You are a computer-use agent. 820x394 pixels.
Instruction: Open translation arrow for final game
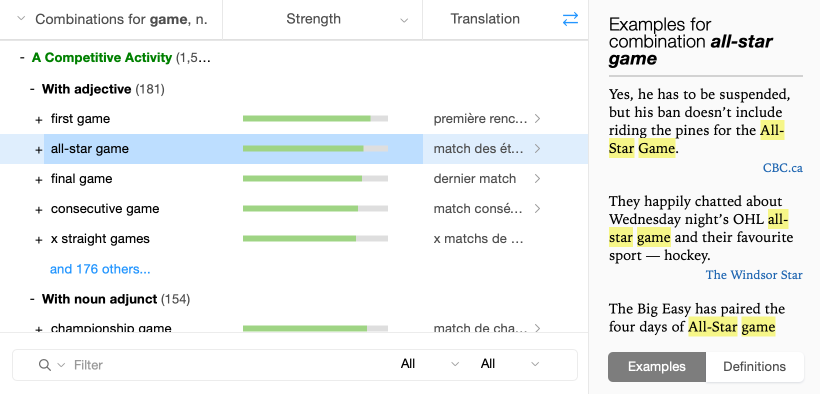537,179
